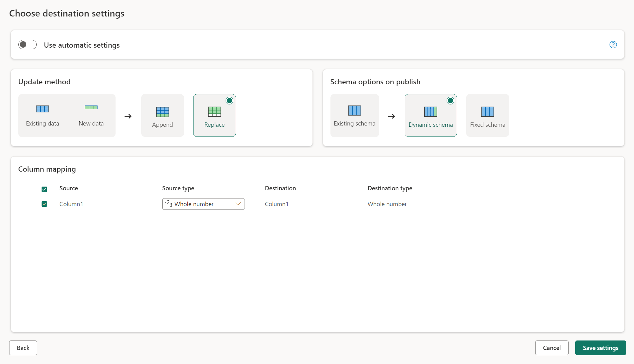Select the Dynamic schema option icon

[430, 111]
